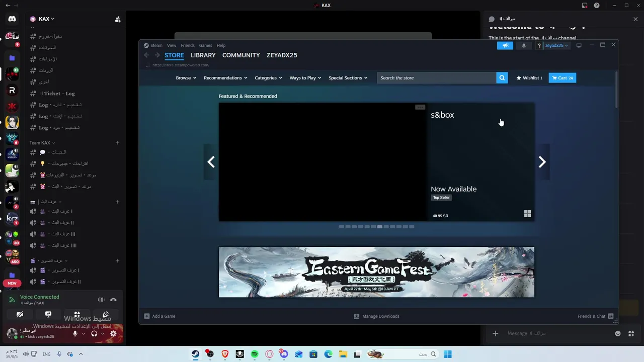The height and width of the screenshot is (362, 644).
Task: Open Discord inbox icon in the title bar
Action: 585,6
